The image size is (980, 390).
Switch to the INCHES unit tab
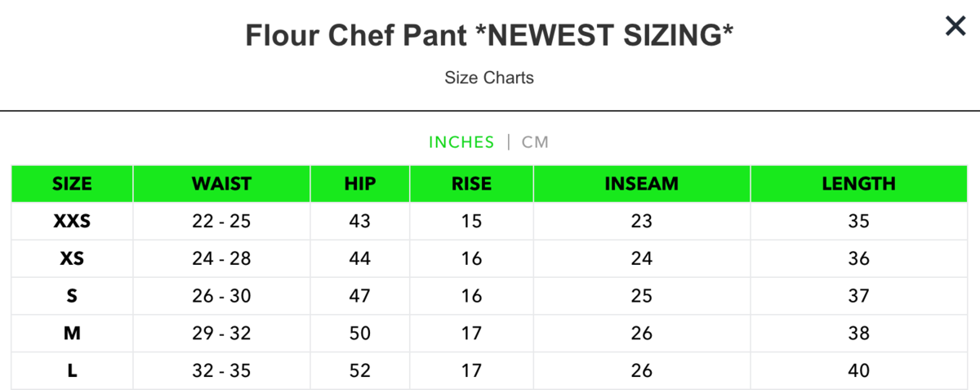point(461,142)
